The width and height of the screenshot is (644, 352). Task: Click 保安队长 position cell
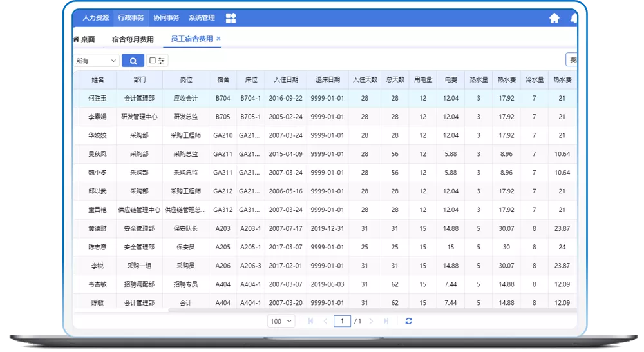185,228
